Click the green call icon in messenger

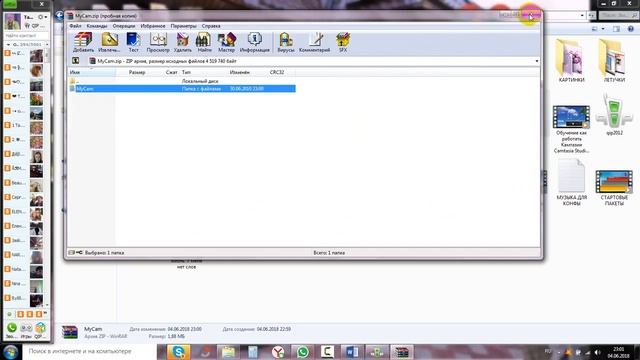11,328
